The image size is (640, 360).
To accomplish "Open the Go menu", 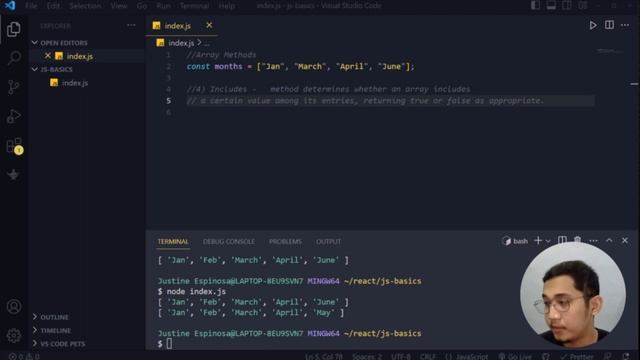I will [x=142, y=6].
